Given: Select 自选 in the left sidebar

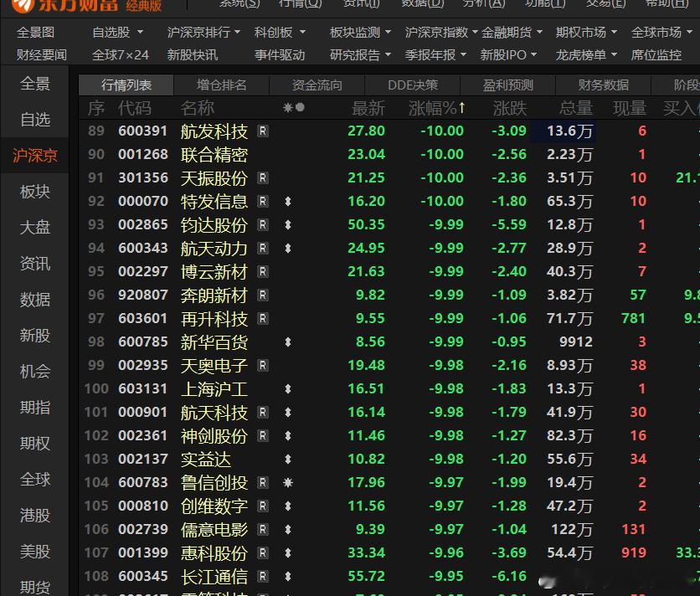Looking at the screenshot, I should tap(35, 120).
